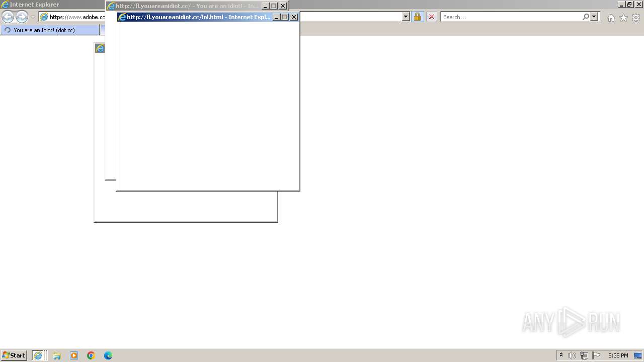644x362 pixels.
Task: Stop page loading with the red X
Action: tap(431, 17)
